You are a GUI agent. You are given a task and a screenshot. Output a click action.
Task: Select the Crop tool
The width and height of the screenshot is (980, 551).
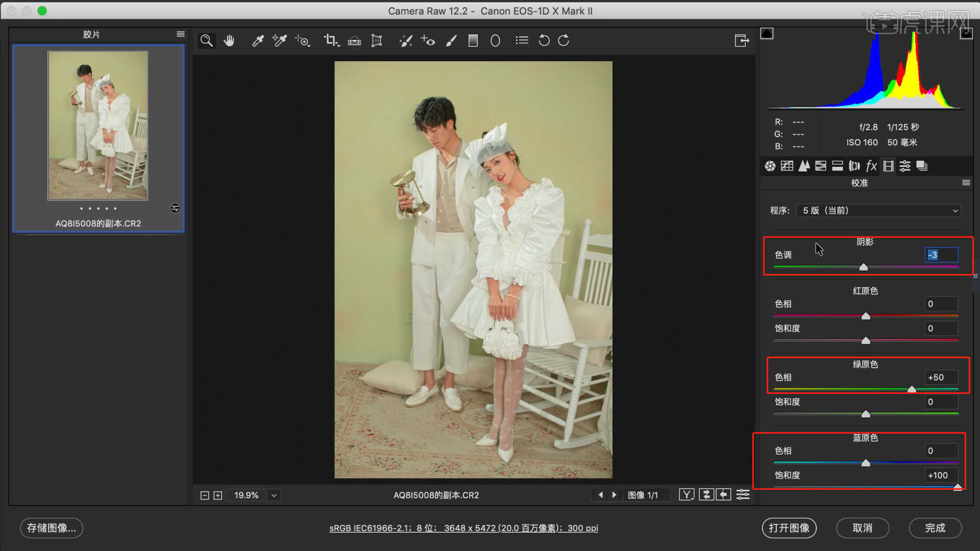click(x=331, y=41)
